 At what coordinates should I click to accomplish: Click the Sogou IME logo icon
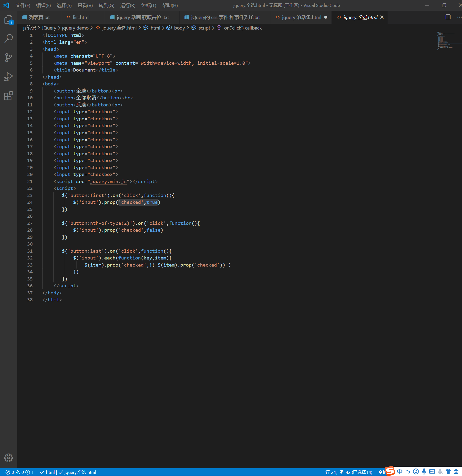click(x=390, y=471)
